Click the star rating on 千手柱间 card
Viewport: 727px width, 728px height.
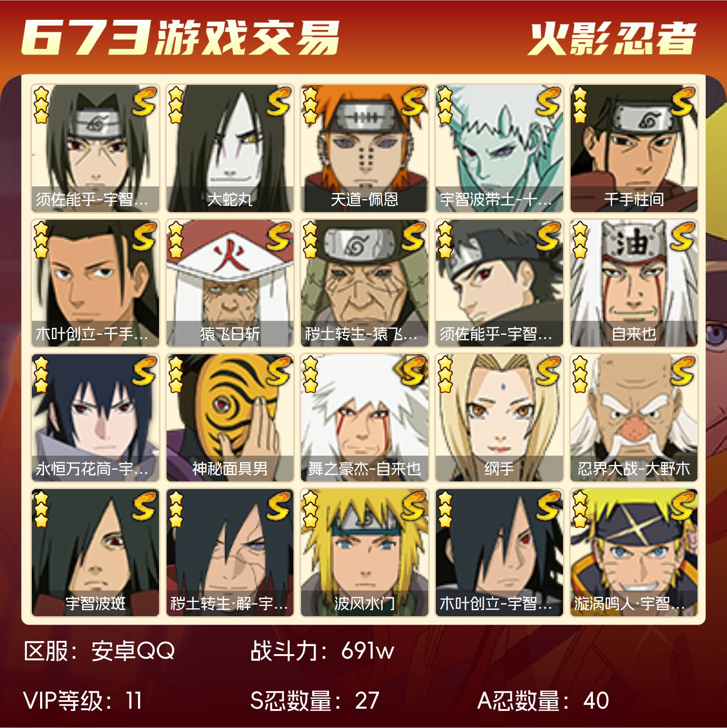[x=580, y=105]
